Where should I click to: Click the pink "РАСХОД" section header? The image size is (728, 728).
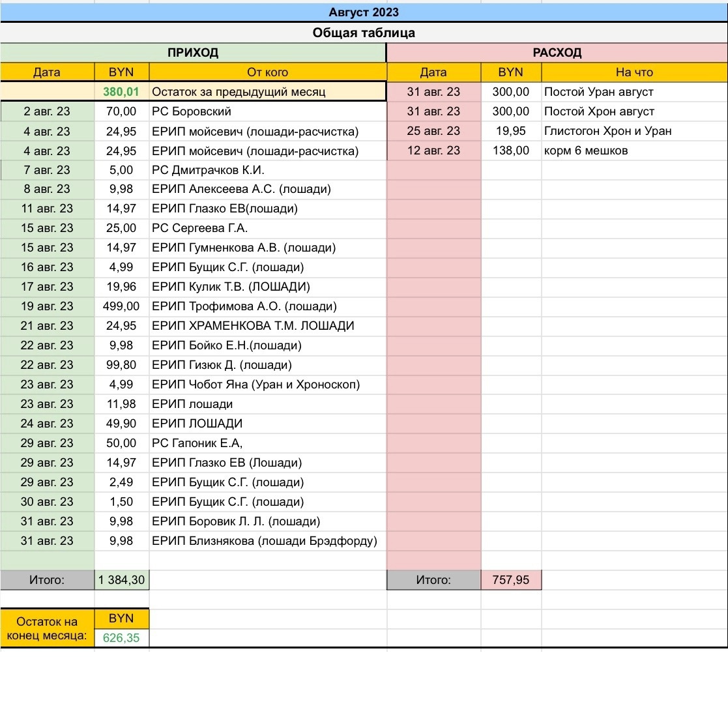tap(557, 53)
